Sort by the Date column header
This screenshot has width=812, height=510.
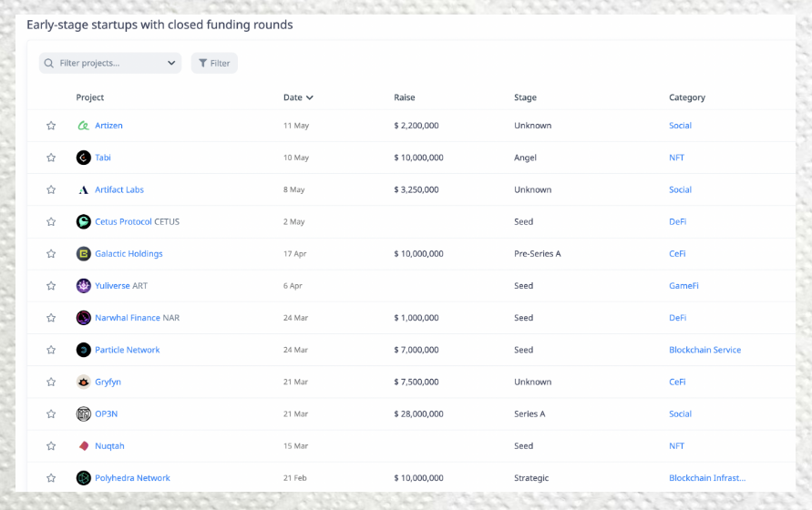coord(298,97)
